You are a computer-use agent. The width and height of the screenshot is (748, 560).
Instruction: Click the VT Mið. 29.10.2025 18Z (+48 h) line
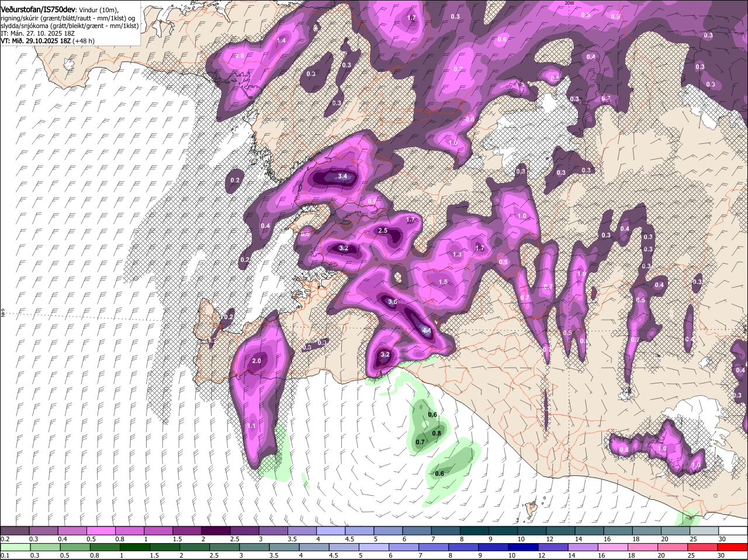click(48, 41)
